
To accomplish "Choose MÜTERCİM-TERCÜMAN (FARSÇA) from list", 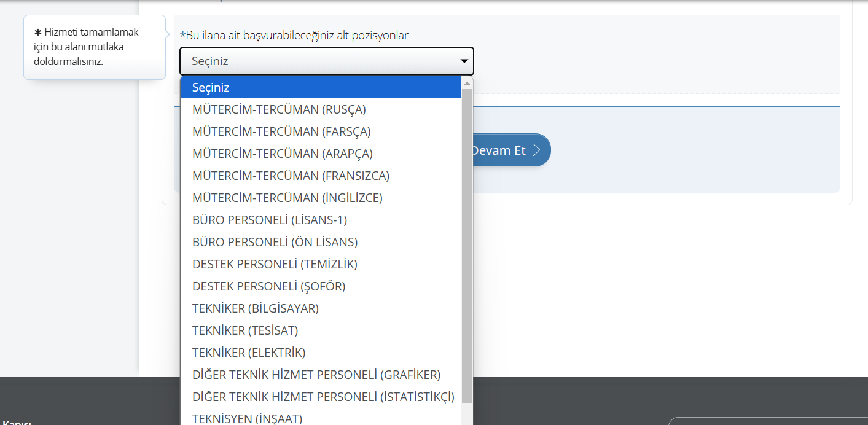I will pyautogui.click(x=281, y=131).
